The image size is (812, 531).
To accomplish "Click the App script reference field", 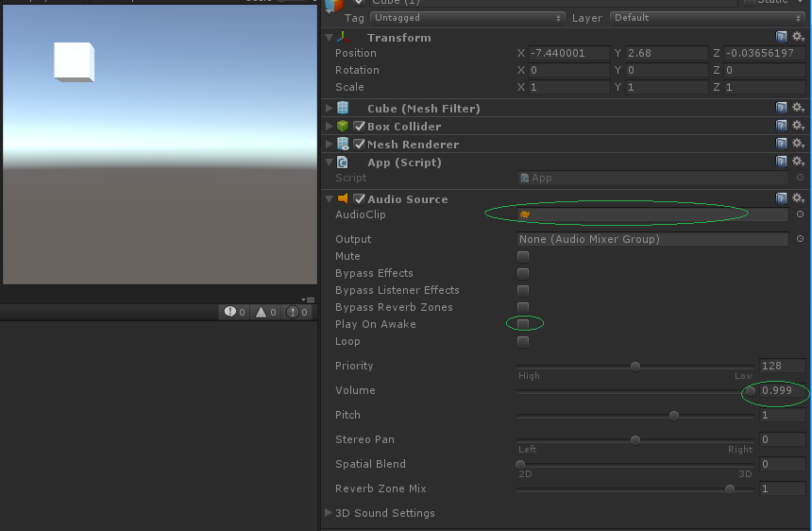I will click(x=652, y=178).
